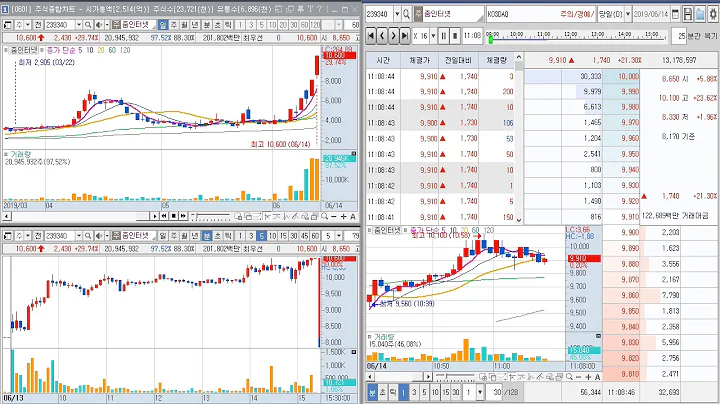The image size is (720, 404).
Task: Click fast-forward under top-left daily chart
Action: (183, 216)
